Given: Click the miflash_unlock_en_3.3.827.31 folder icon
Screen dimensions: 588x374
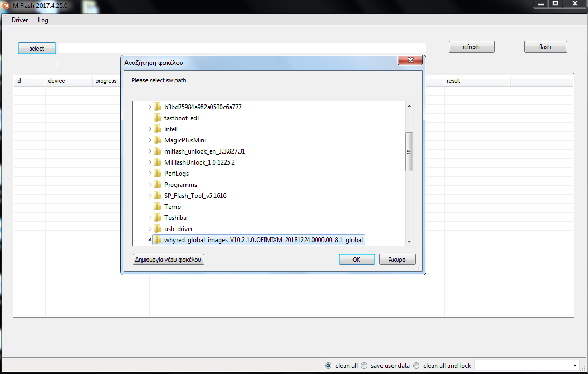Looking at the screenshot, I should point(158,151).
